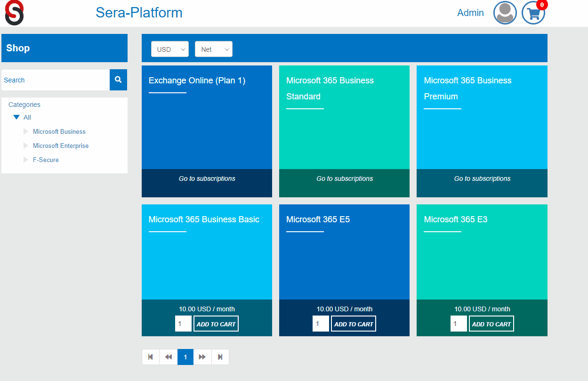588x381 pixels.
Task: Click the next page arrows
Action: [x=202, y=357]
